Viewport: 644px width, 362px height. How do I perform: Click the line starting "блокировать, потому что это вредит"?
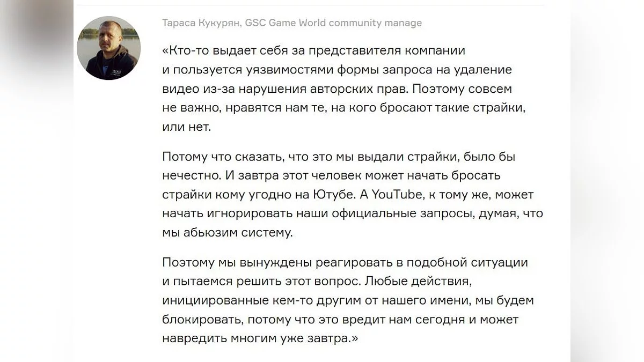340,320
